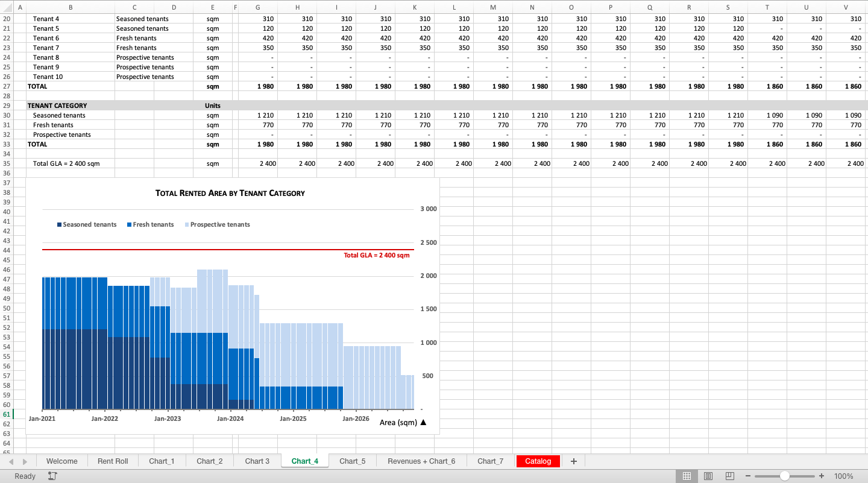This screenshot has width=868, height=483.
Task: Click the zoom in plus icon
Action: tap(822, 476)
